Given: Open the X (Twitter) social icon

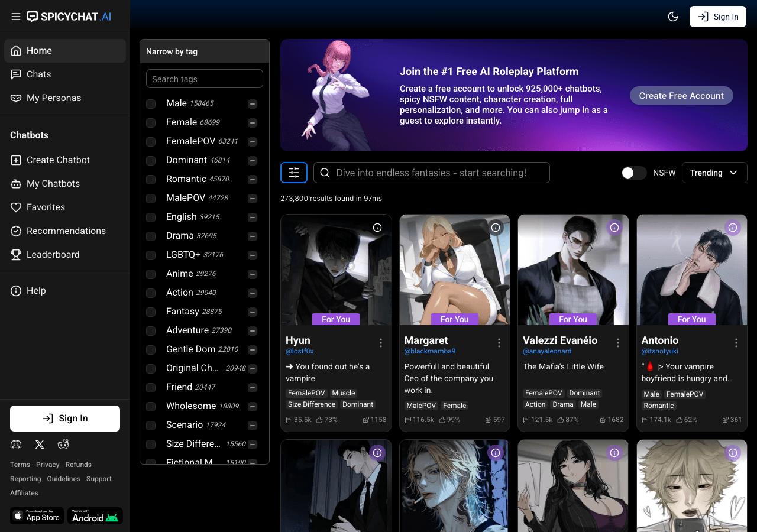Looking at the screenshot, I should pyautogui.click(x=40, y=445).
